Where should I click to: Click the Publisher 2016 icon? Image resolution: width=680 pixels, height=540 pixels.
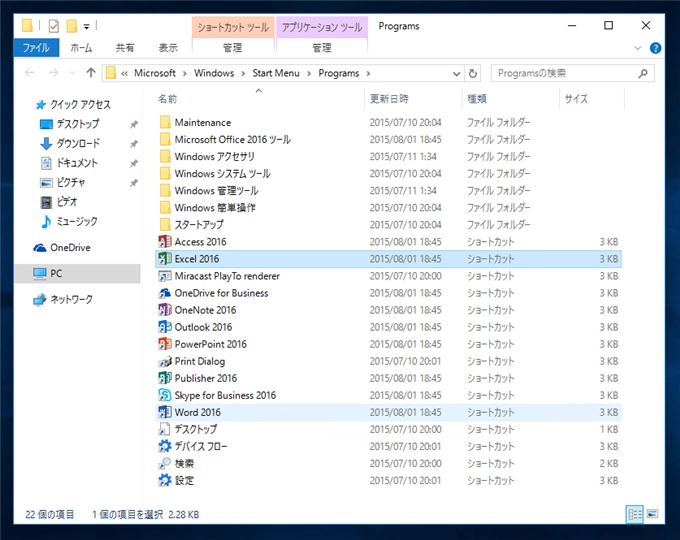(165, 378)
